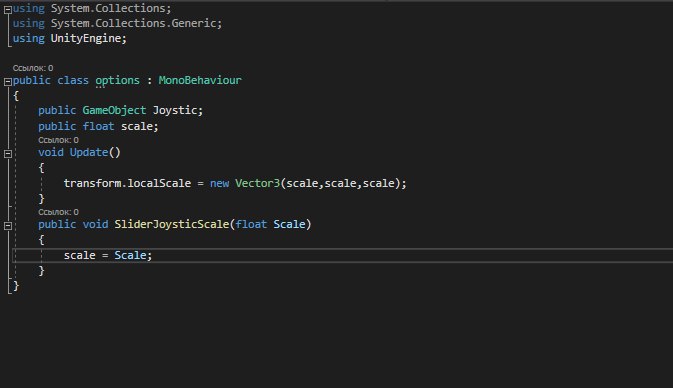Screen dimensions: 673x388
Task: Click the class keyword
Action: [x=73, y=80]
